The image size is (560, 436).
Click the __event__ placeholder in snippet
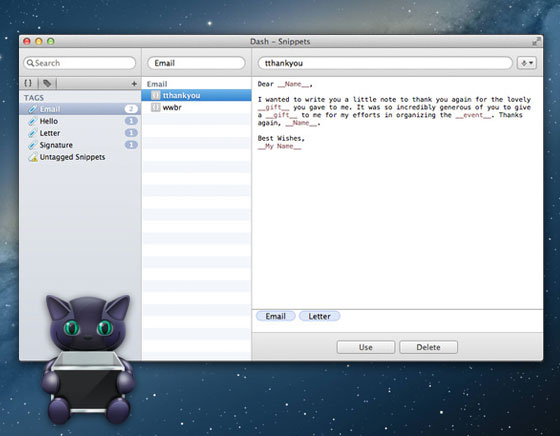click(473, 115)
